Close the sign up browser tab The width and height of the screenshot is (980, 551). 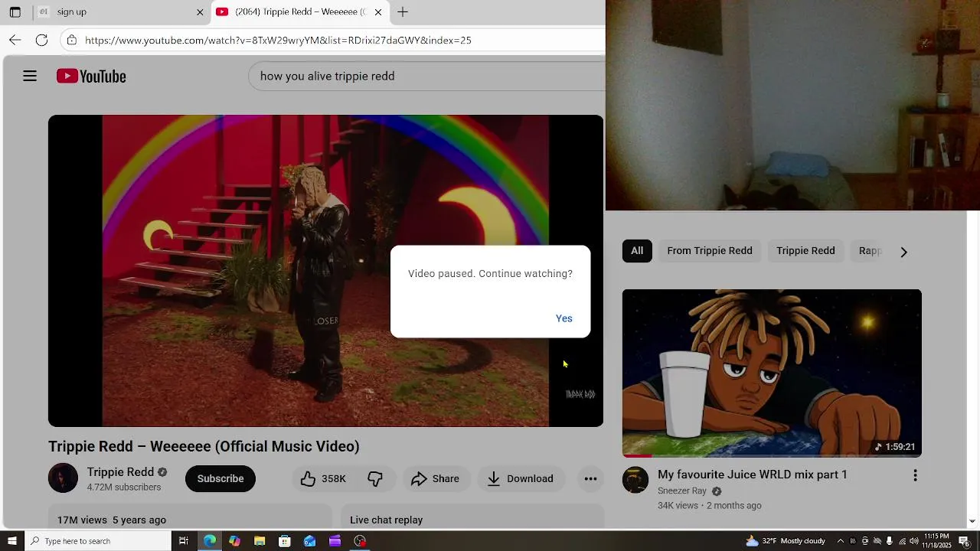coord(200,12)
